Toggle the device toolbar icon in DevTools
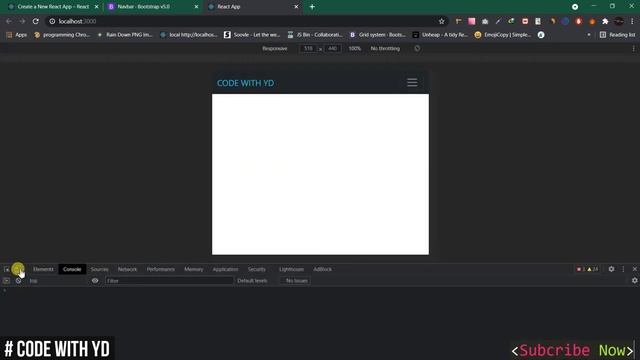Image resolution: width=640 pixels, height=360 pixels. pos(17,269)
